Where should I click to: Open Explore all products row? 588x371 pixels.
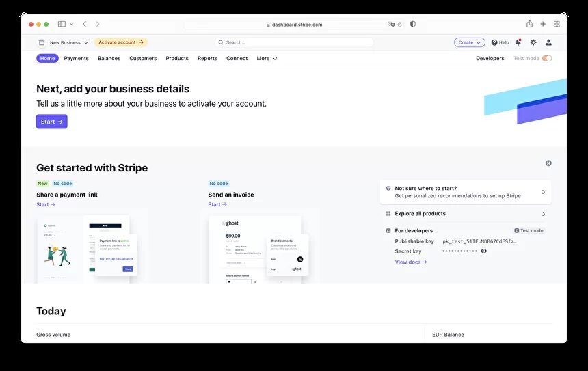(466, 214)
